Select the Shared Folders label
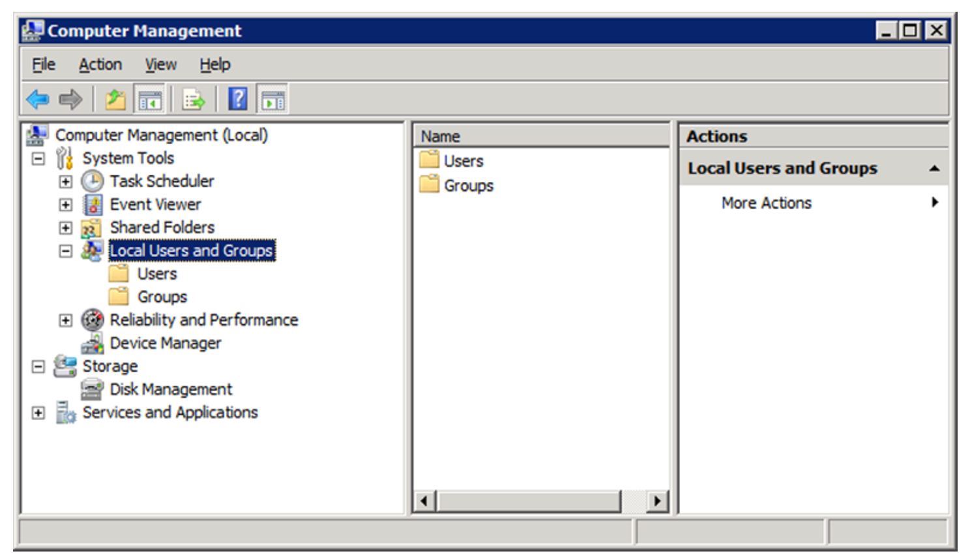Viewport: 970px width, 560px height. click(x=162, y=228)
